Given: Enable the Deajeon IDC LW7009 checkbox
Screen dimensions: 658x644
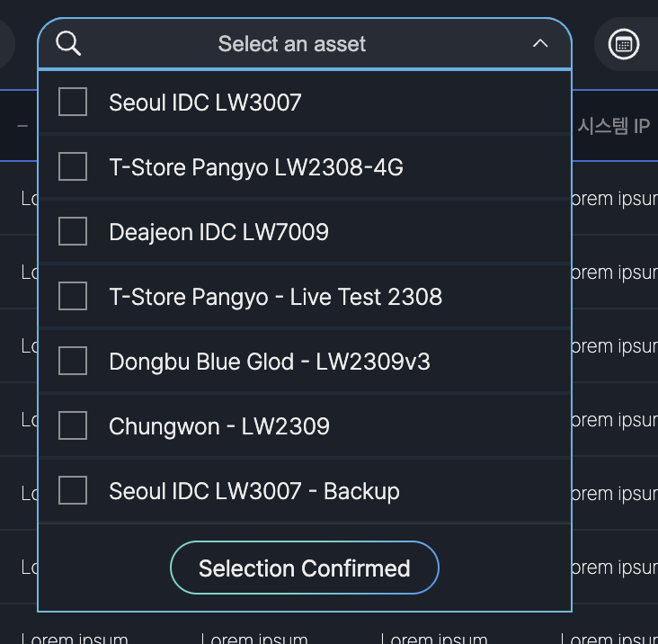Looking at the screenshot, I should tap(73, 231).
